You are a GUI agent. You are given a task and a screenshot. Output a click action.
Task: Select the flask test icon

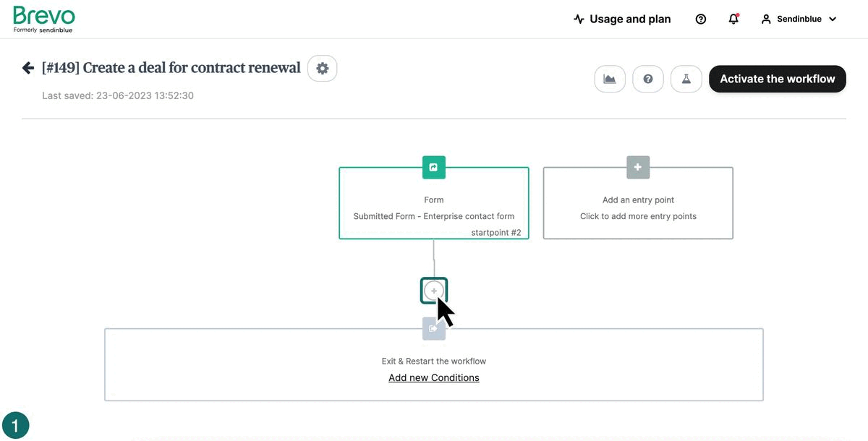(686, 79)
